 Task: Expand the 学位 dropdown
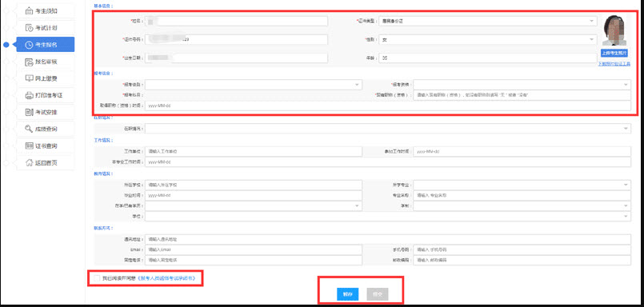coord(387,216)
